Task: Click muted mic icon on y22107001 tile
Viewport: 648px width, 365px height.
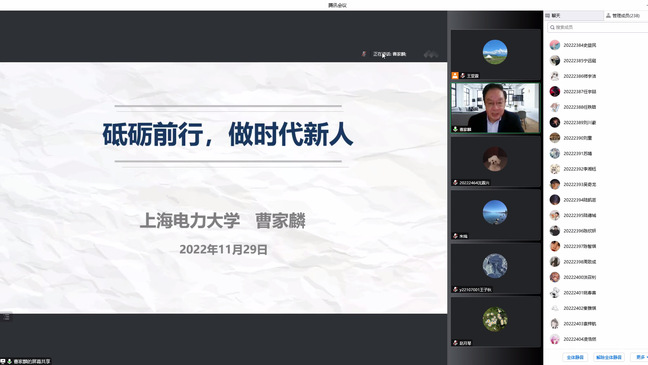Action: (455, 289)
